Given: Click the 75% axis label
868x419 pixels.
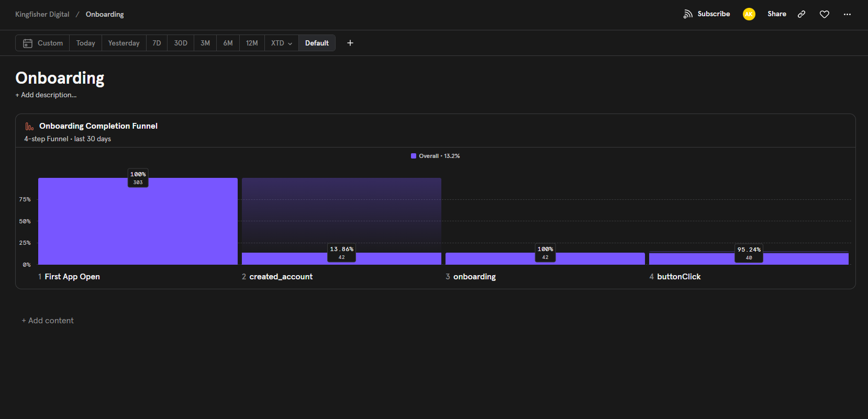Looking at the screenshot, I should coord(25,199).
